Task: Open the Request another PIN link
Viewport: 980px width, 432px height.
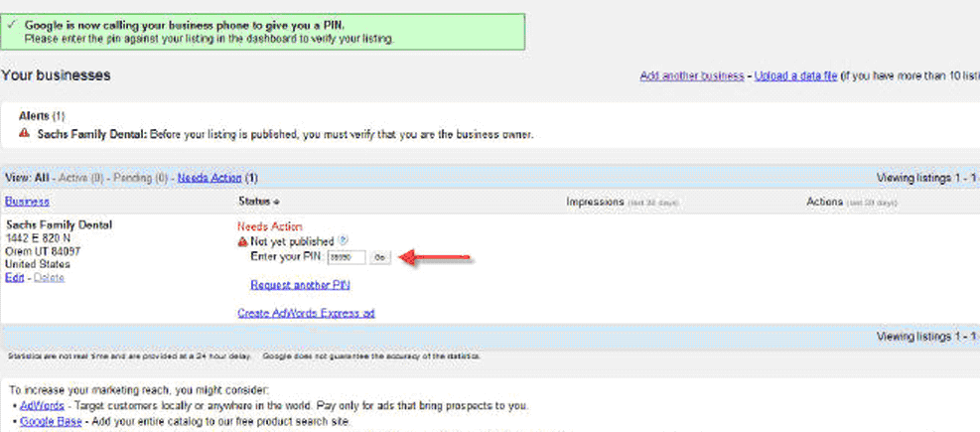Action: (300, 285)
